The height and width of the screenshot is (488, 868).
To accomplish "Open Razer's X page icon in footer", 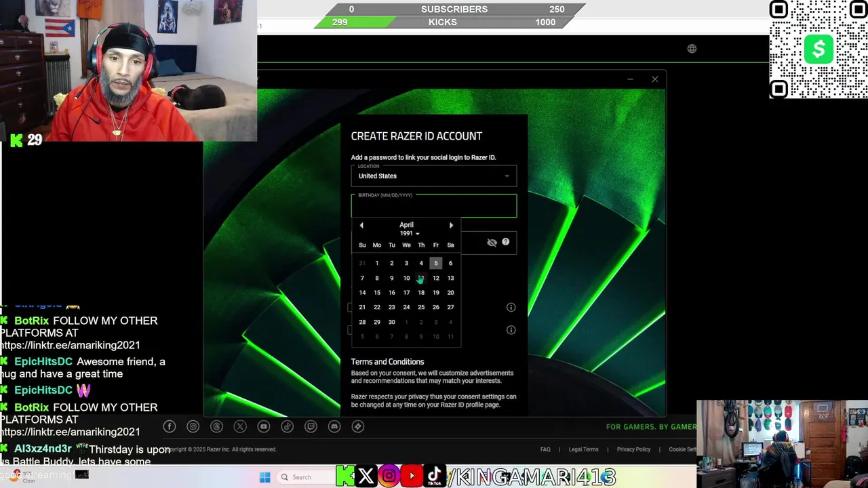I will click(240, 426).
